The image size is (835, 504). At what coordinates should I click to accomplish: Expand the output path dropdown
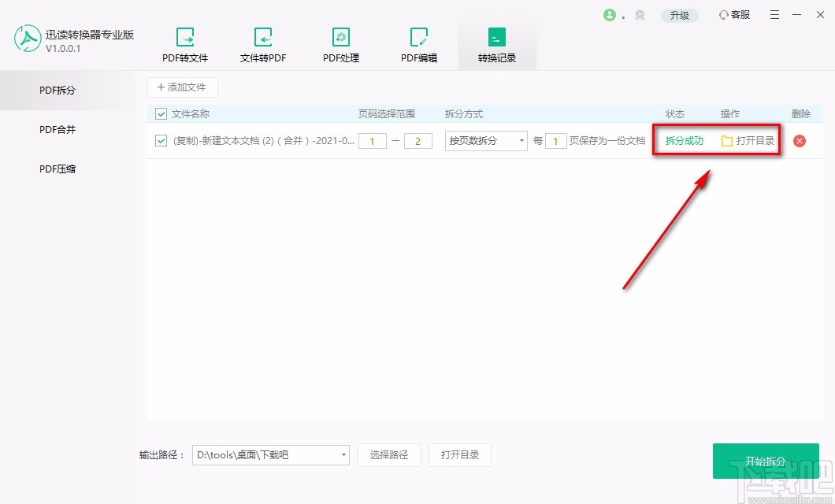coord(343,455)
